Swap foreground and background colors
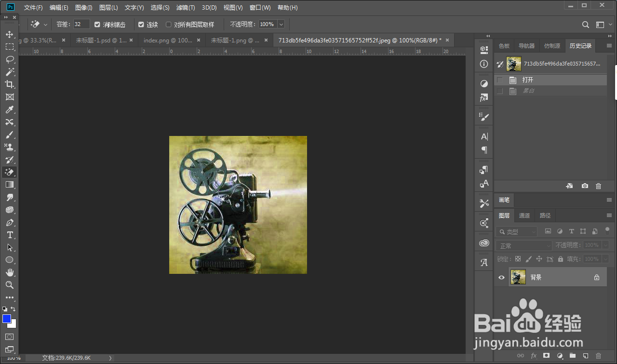Image resolution: width=617 pixels, height=364 pixels. point(13,309)
